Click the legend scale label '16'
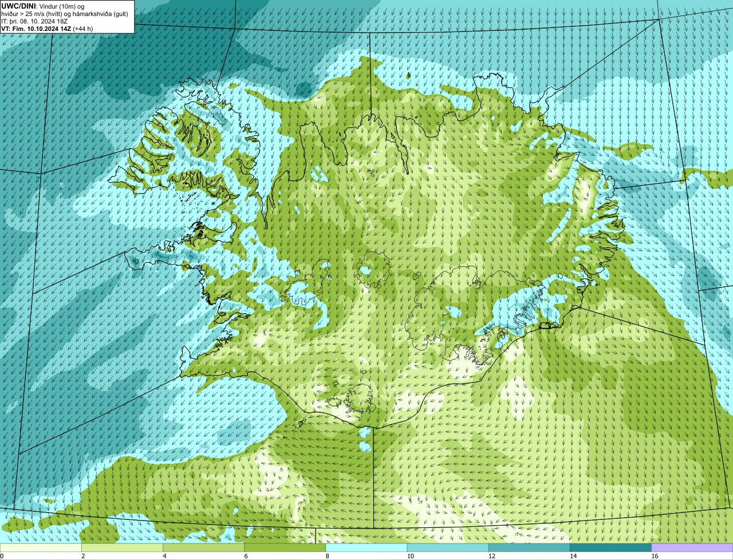 [655, 556]
